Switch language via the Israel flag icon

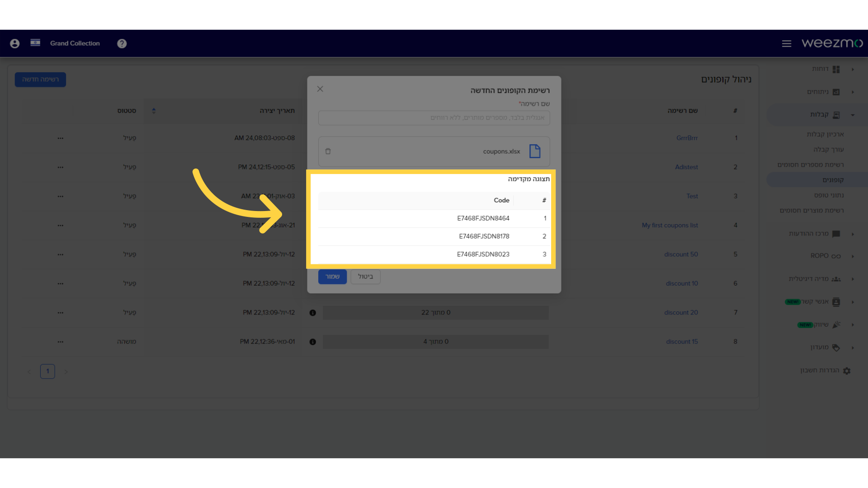[x=35, y=42]
